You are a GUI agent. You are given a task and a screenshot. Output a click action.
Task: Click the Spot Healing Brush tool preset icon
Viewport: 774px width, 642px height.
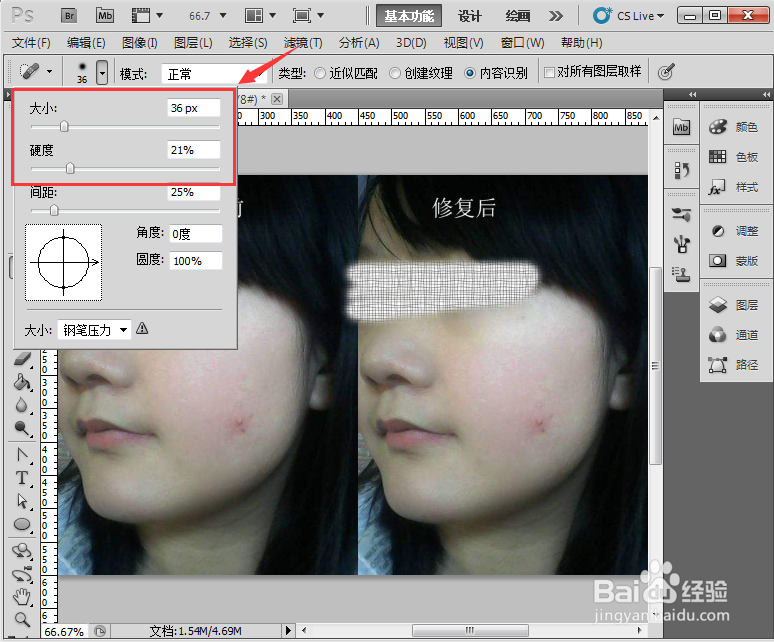click(x=30, y=72)
